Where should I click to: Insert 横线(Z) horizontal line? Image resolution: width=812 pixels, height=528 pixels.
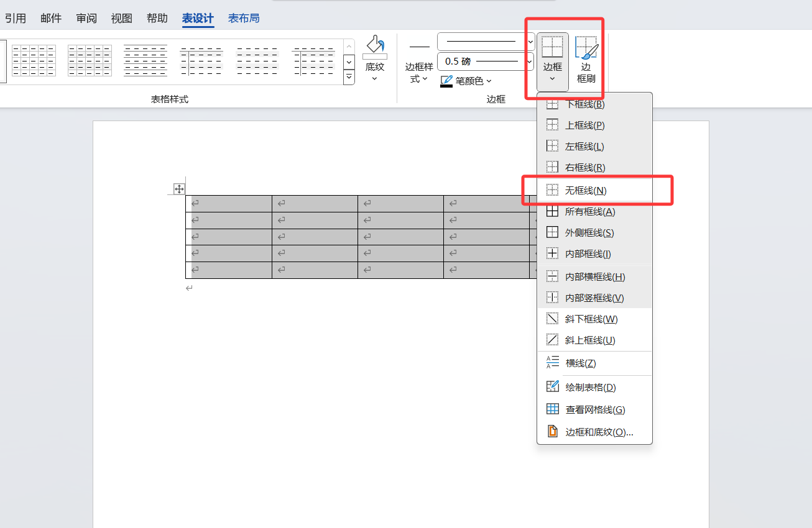(x=594, y=363)
